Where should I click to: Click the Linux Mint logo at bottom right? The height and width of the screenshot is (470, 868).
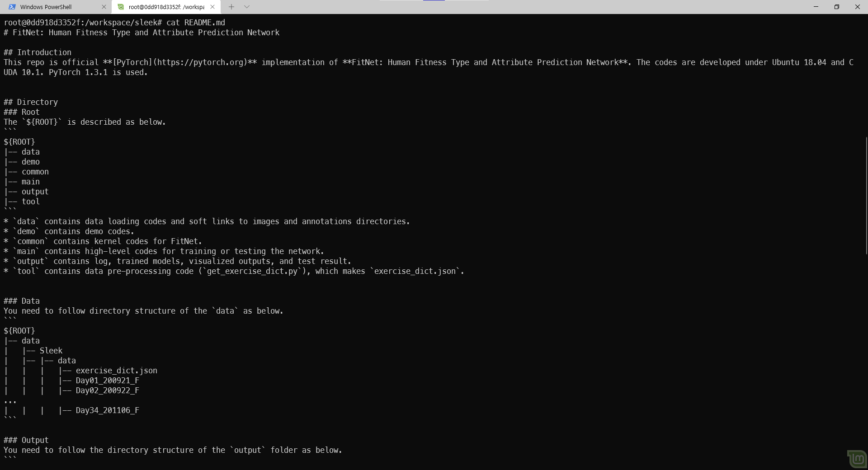tap(857, 459)
